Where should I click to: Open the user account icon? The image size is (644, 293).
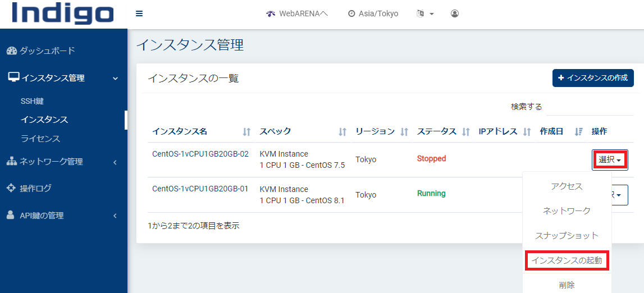pos(455,13)
